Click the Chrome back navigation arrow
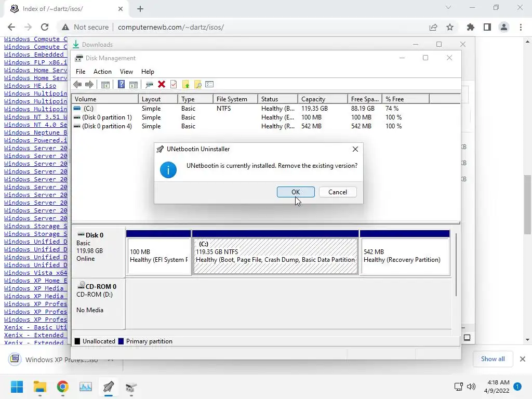 11,27
